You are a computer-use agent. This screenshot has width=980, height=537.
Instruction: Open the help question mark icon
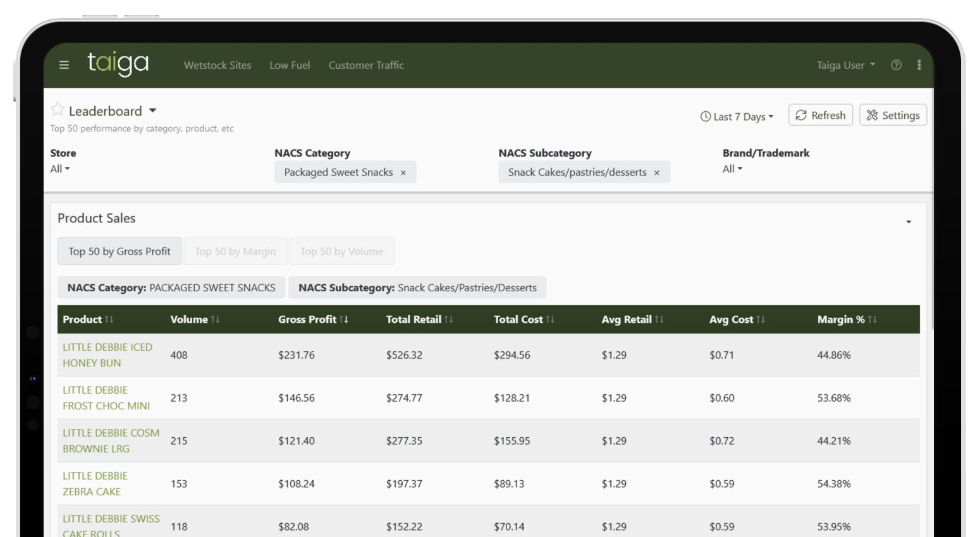point(896,65)
